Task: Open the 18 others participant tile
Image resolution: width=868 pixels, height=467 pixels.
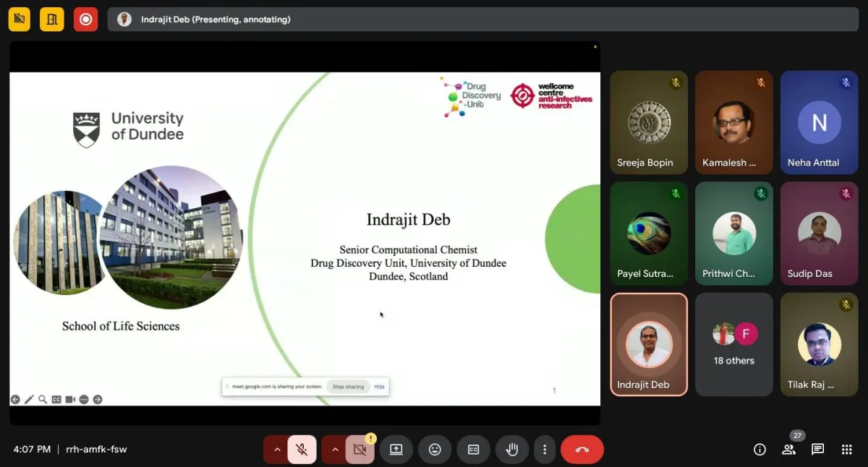Action: (734, 344)
